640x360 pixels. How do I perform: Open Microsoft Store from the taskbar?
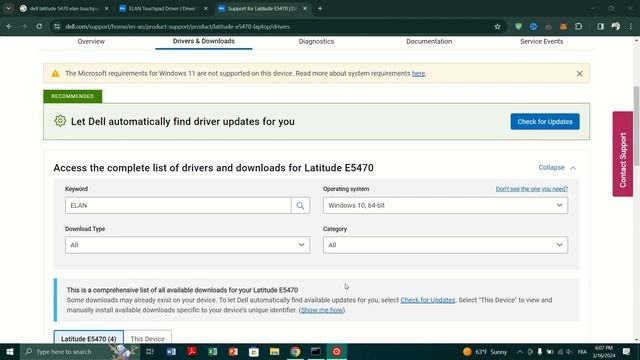[254, 352]
